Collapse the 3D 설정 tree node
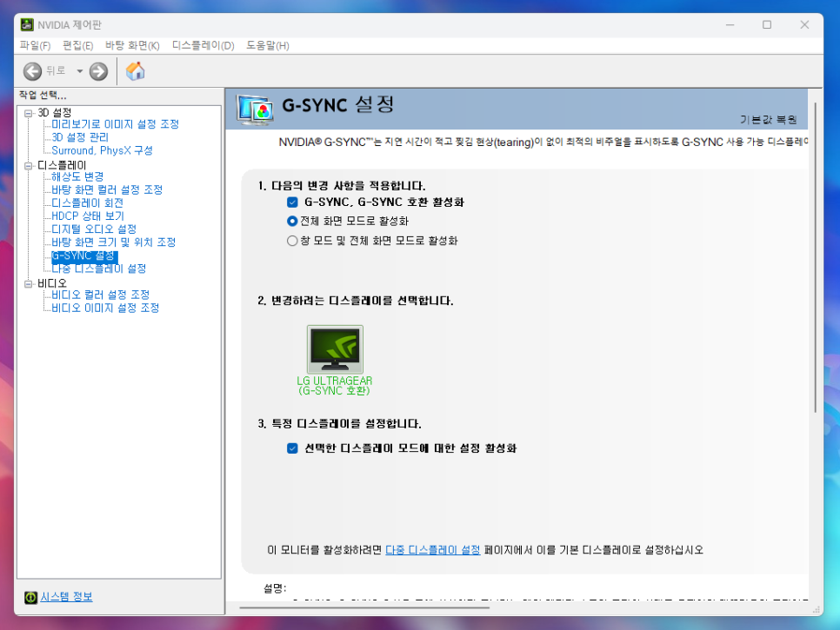The height and width of the screenshot is (630, 840). click(29, 113)
